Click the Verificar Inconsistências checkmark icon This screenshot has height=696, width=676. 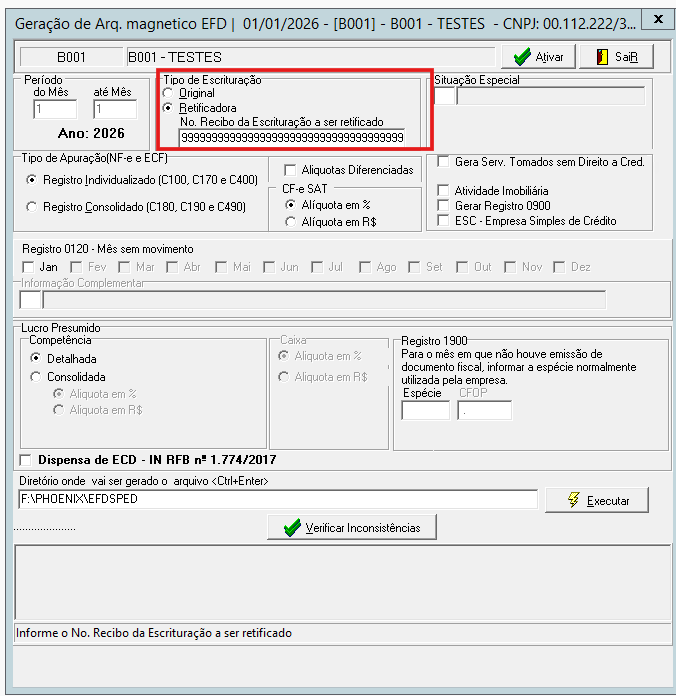pyautogui.click(x=292, y=528)
